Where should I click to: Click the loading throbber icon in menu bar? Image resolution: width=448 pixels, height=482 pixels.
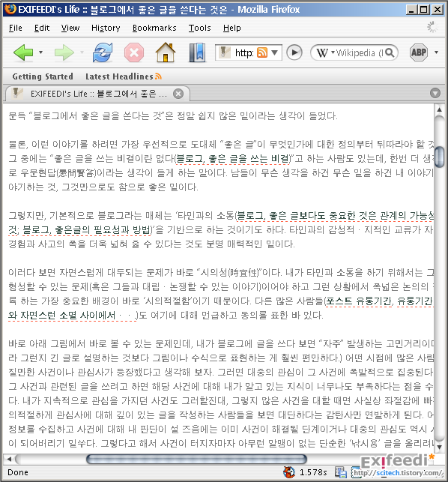(x=432, y=27)
